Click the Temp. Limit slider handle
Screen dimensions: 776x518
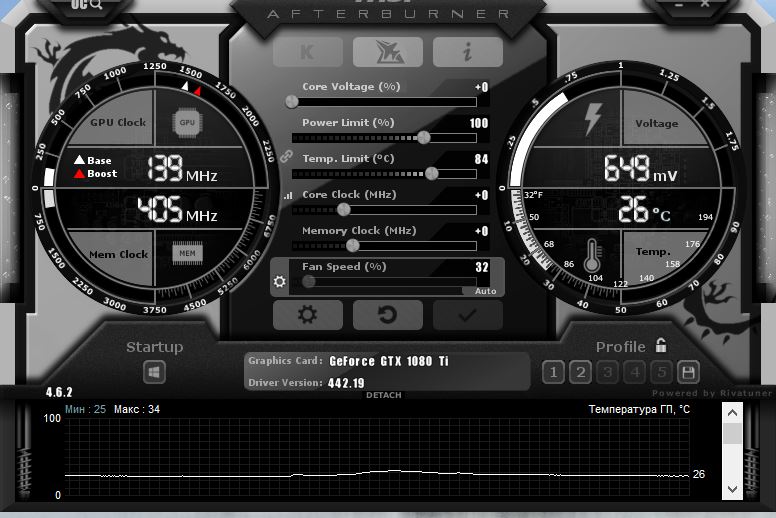(432, 173)
